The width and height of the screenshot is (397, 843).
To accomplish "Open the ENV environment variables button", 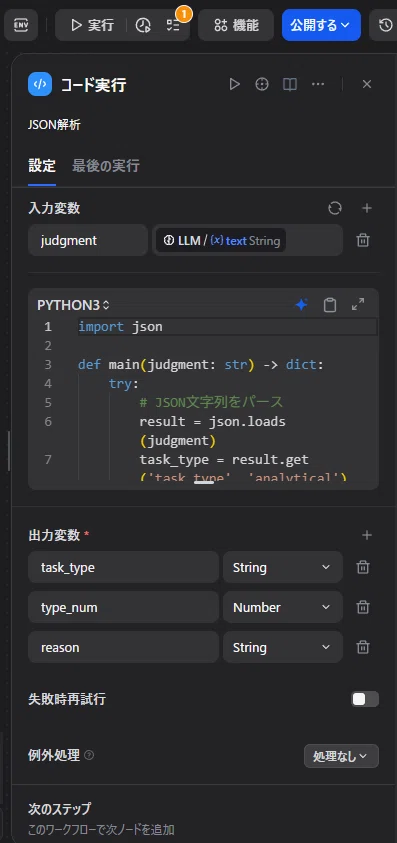I will 21,25.
